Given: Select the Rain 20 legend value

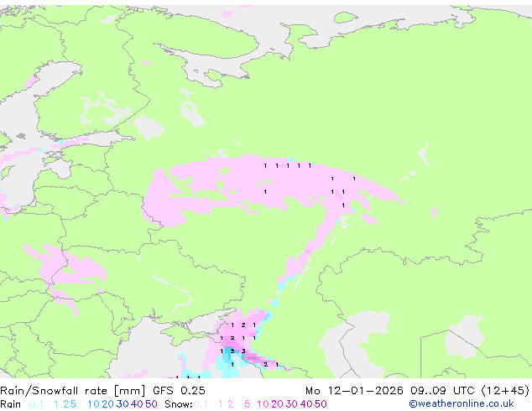Looking at the screenshot, I should [107, 404].
